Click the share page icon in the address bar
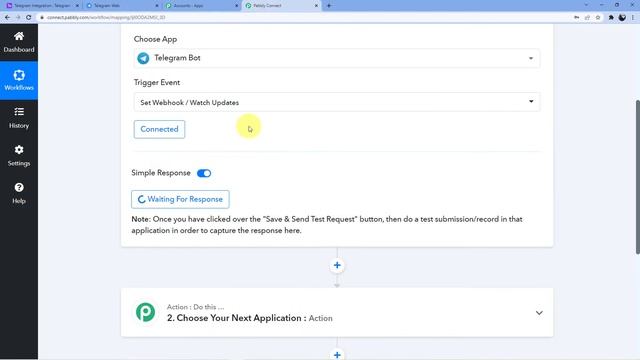The width and height of the screenshot is (640, 360). point(587,18)
